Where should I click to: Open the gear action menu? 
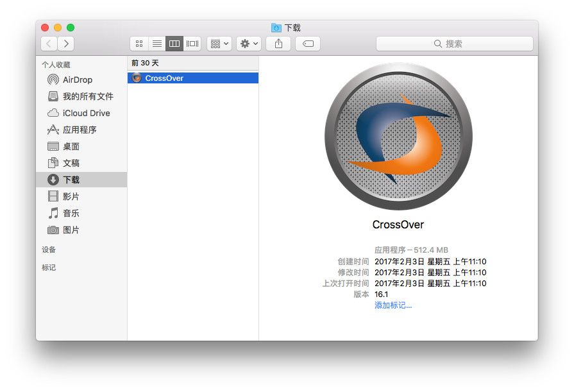248,44
